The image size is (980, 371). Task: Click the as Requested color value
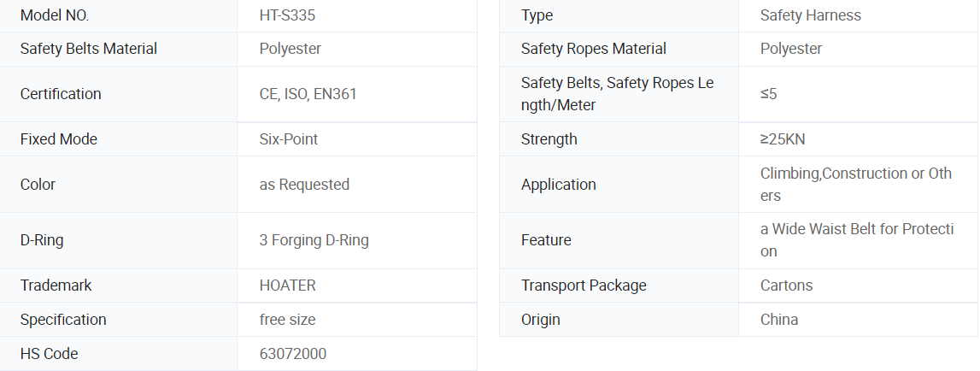[x=304, y=185]
